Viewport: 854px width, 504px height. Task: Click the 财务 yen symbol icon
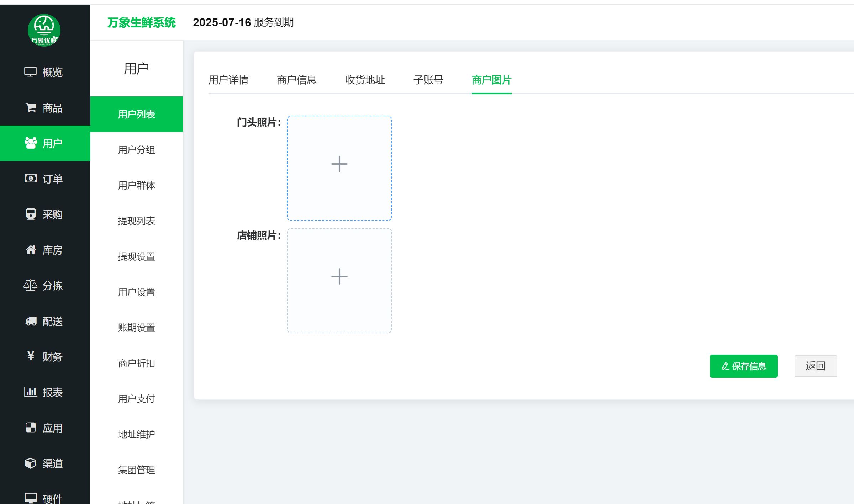pyautogui.click(x=31, y=356)
